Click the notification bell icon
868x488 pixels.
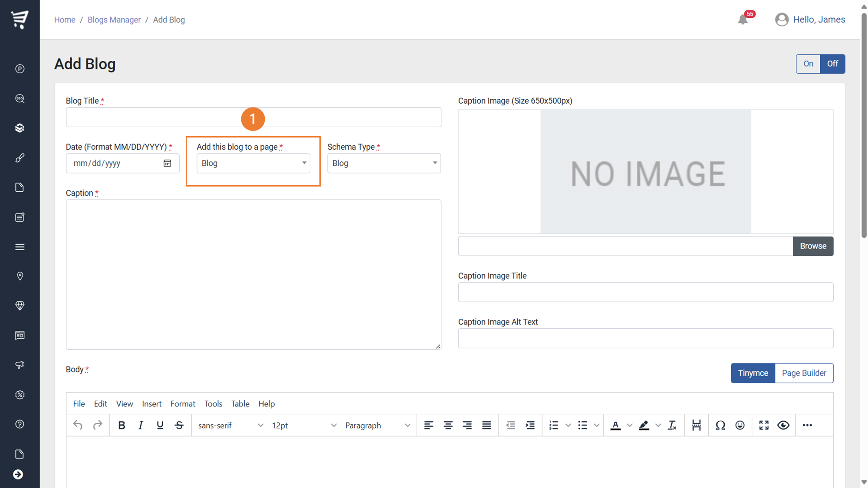click(743, 20)
